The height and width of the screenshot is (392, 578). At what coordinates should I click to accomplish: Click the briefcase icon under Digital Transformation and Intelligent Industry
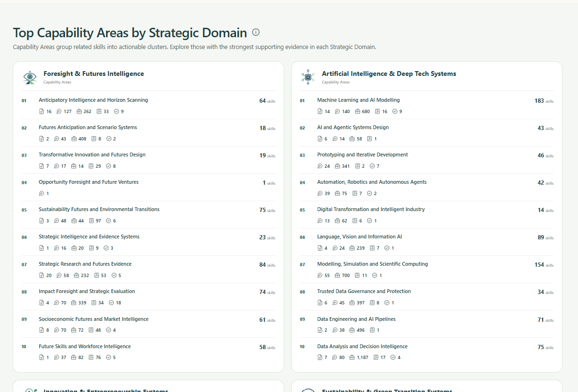click(x=337, y=221)
